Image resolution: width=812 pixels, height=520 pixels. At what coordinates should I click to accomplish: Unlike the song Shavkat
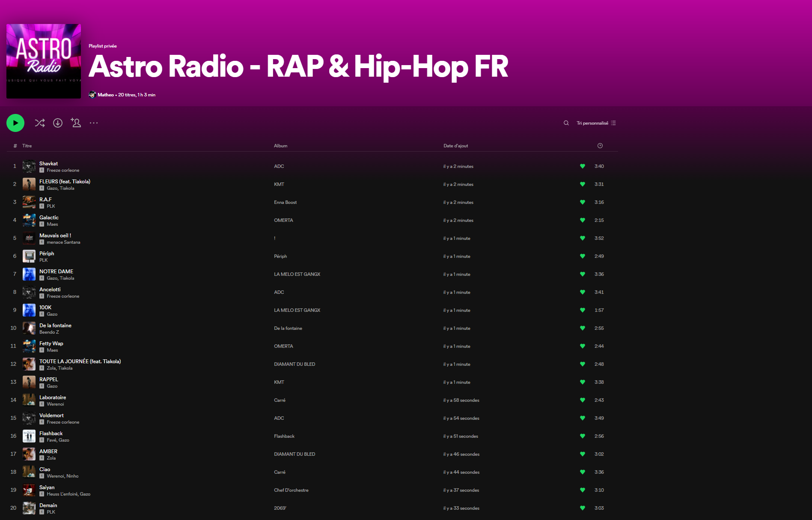(x=583, y=166)
